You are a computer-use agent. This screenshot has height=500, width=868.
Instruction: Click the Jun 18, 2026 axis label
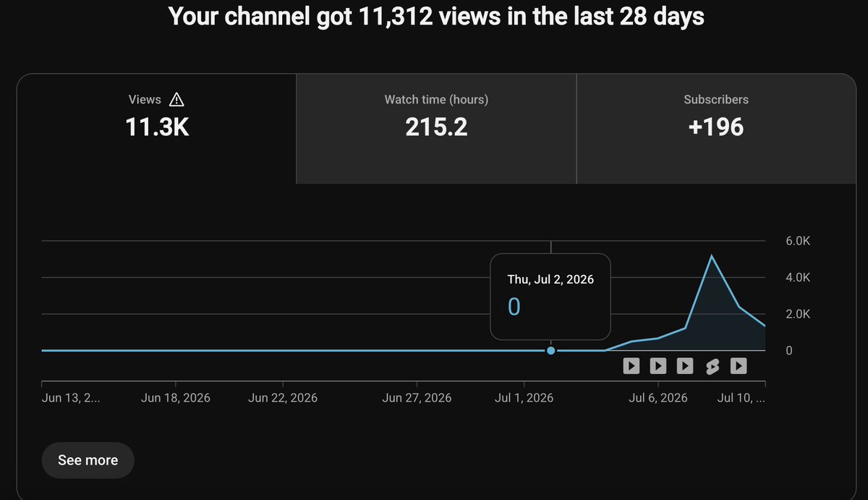[176, 398]
